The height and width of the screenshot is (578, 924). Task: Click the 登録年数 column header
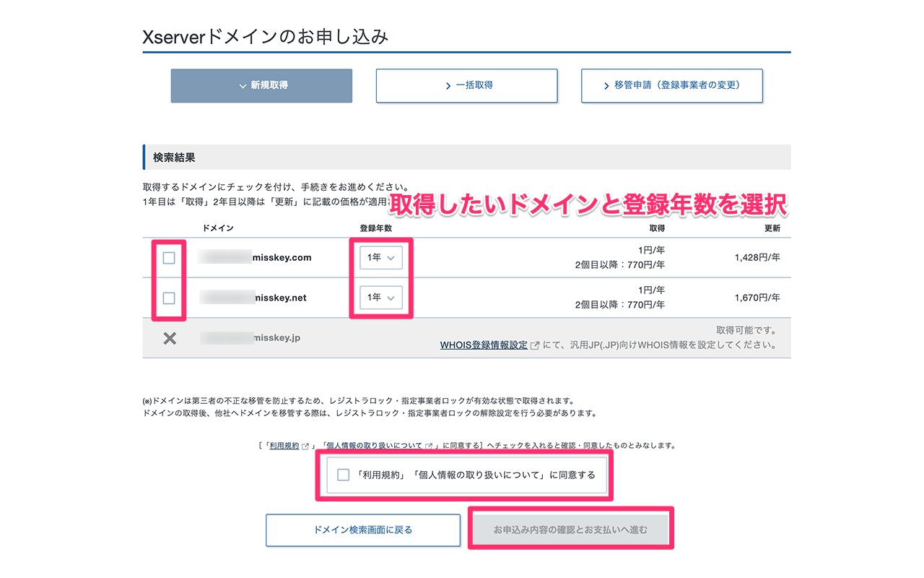376,228
